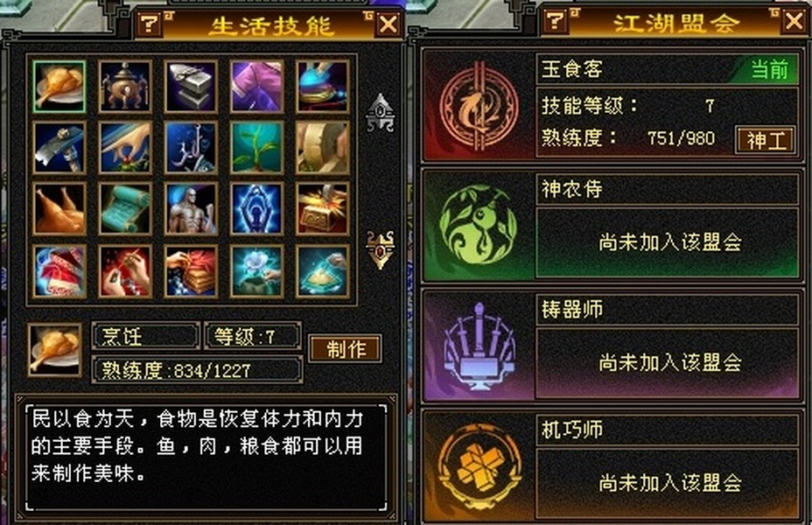812x525 pixels.
Task: Open help for 江湖盟会 panel
Action: [555, 22]
